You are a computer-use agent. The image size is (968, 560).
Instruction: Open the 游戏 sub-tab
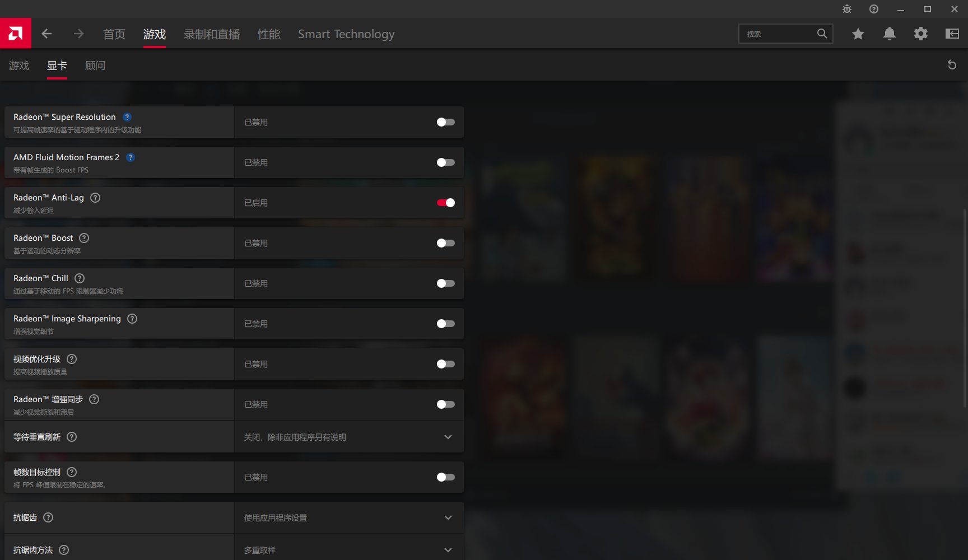(x=19, y=66)
